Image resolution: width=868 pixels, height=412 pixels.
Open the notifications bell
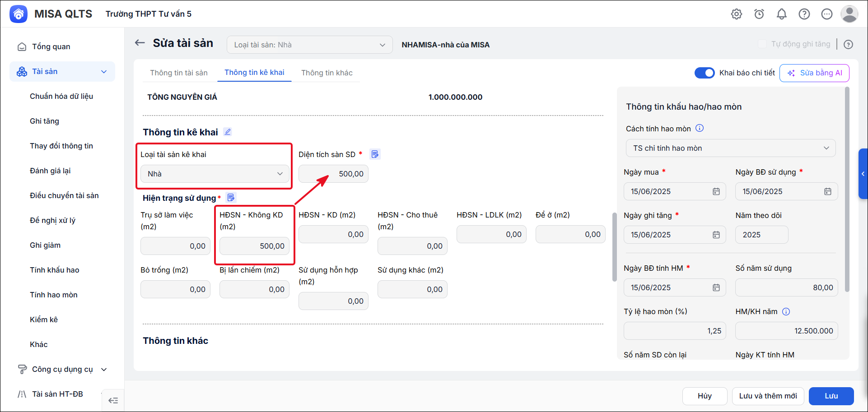click(782, 14)
